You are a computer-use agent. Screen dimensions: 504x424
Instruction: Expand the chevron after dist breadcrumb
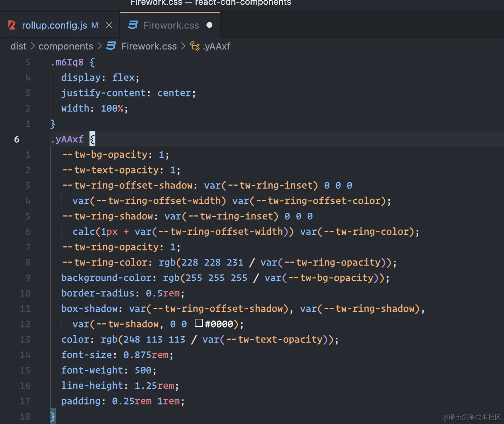point(33,46)
